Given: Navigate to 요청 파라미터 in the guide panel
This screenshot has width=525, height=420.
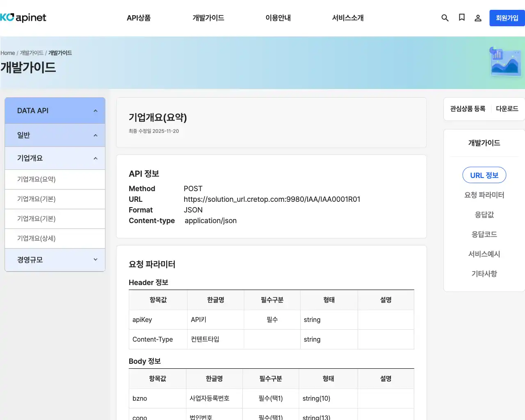Looking at the screenshot, I should pos(484,195).
